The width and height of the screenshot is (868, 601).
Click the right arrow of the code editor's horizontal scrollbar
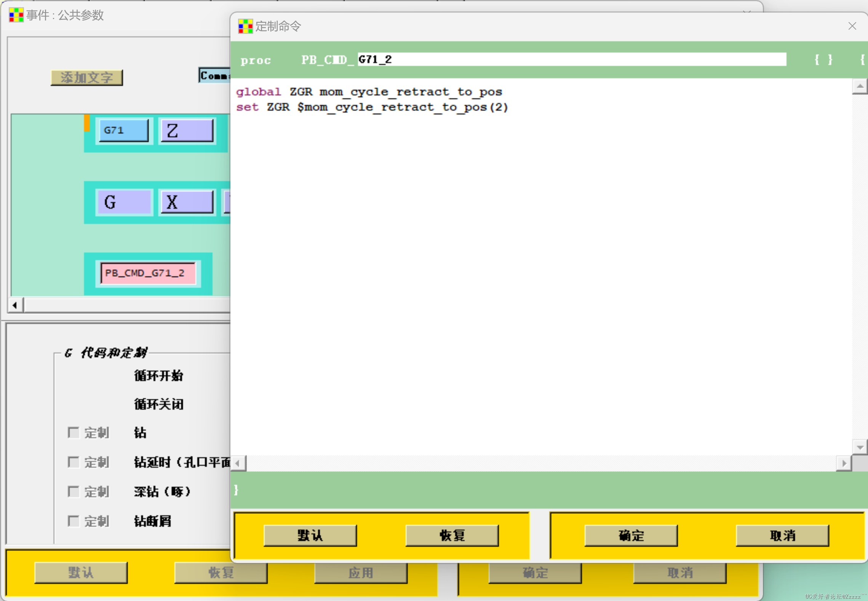(844, 464)
